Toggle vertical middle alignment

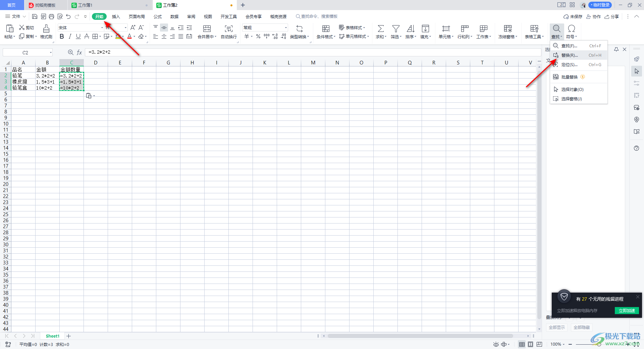coord(164,28)
